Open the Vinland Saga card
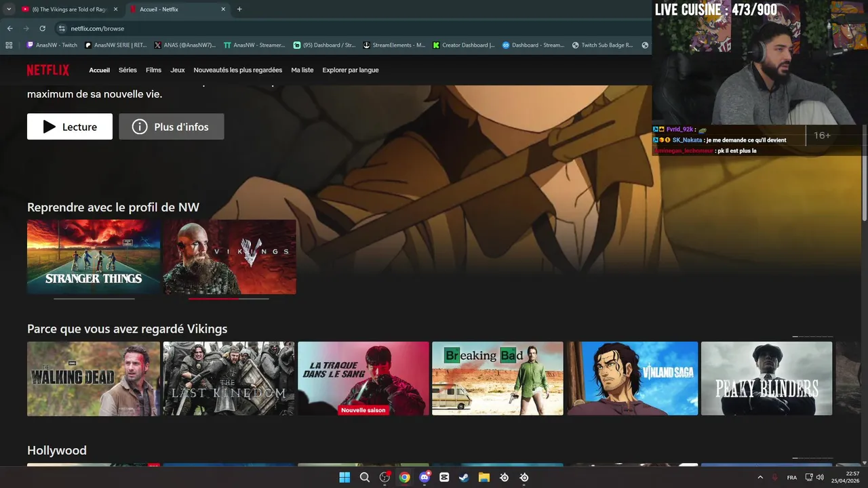868x488 pixels. [633, 378]
